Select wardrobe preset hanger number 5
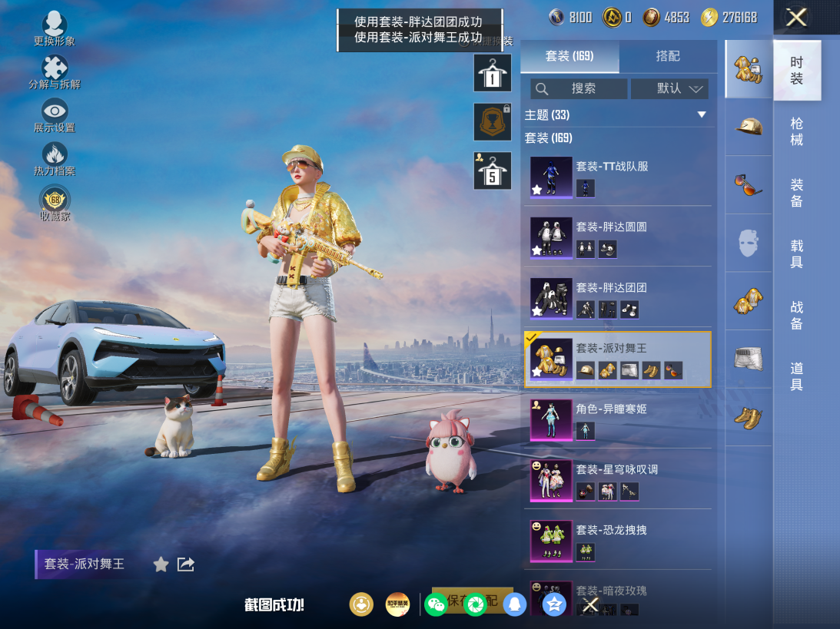Screen dimensions: 840x629 (492, 171)
